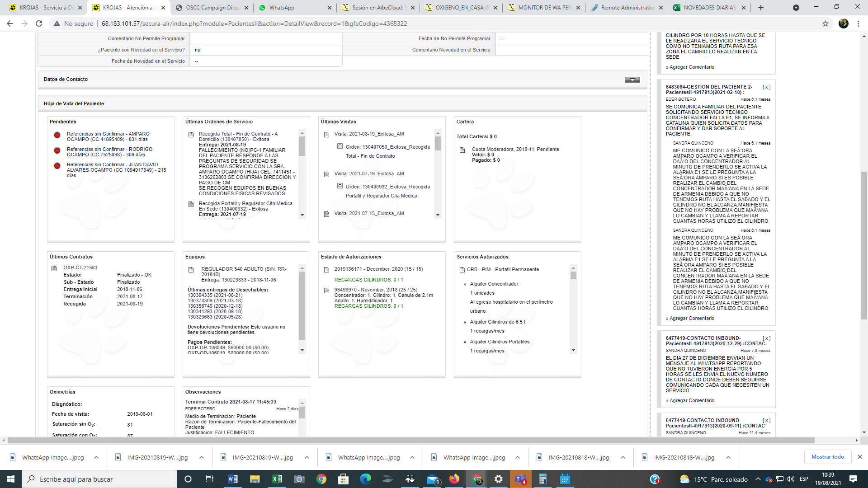This screenshot has width=868, height=488.
Task: Switch to the NOVEDADES DIARIAS tab
Action: [x=710, y=8]
